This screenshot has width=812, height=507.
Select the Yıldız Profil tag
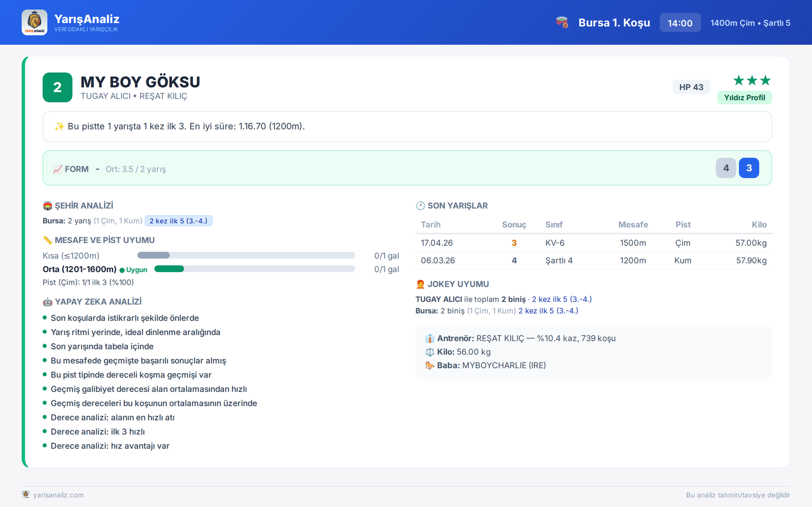(x=745, y=97)
